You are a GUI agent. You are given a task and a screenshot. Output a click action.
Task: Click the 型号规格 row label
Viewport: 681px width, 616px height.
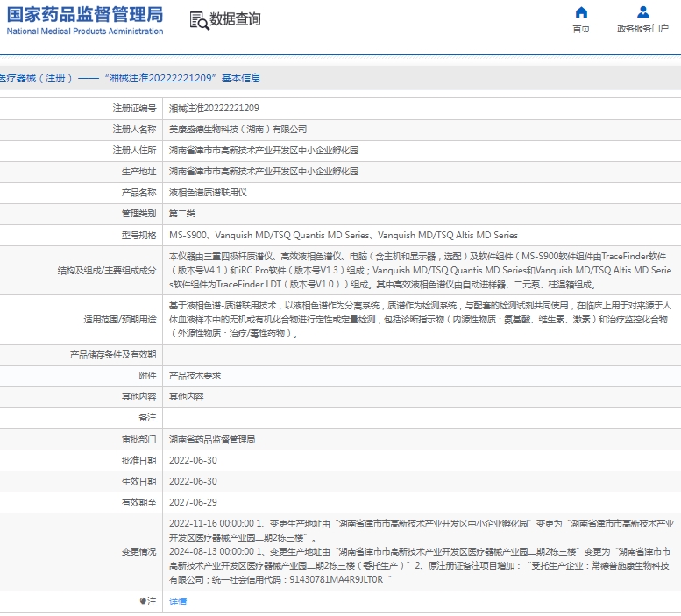tap(138, 236)
